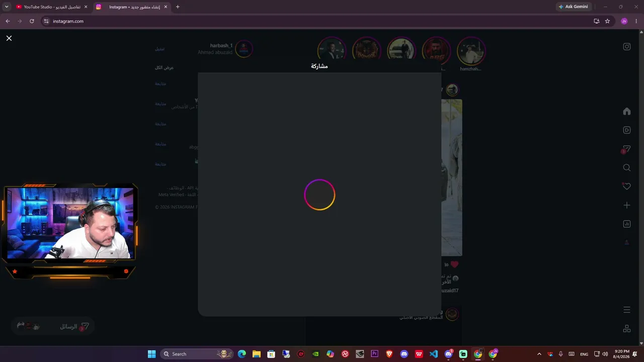
Task: Open the dashboard chart icon in the sidebar
Action: [x=626, y=224]
